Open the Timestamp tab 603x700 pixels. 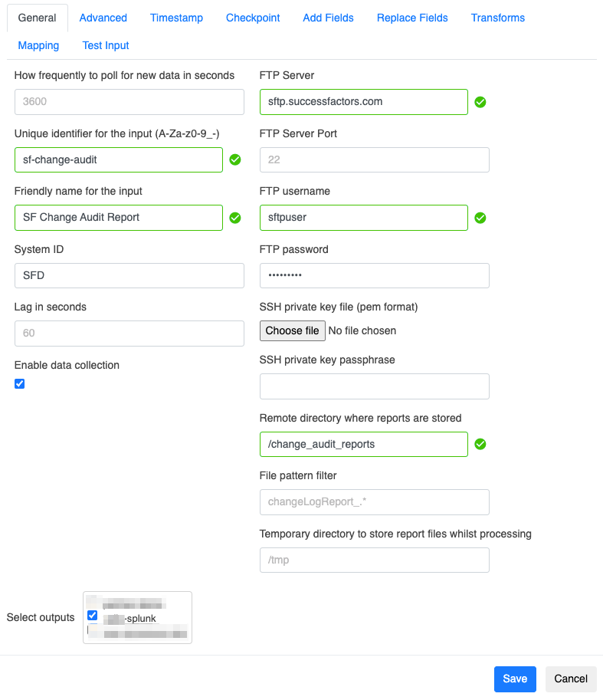pos(175,17)
